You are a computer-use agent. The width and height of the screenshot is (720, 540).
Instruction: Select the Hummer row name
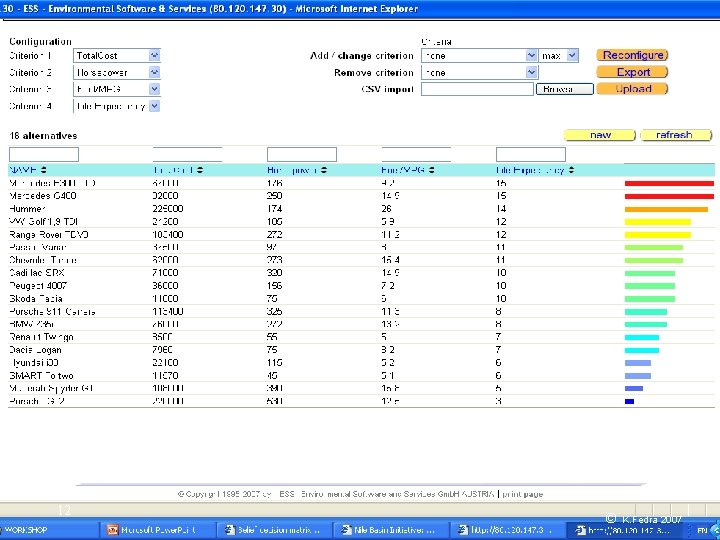[27, 209]
